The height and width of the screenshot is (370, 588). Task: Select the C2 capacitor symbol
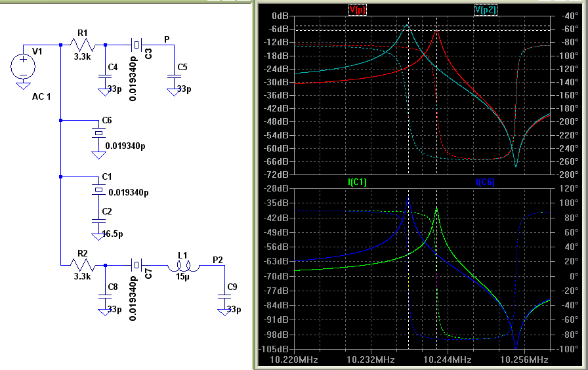[98, 222]
